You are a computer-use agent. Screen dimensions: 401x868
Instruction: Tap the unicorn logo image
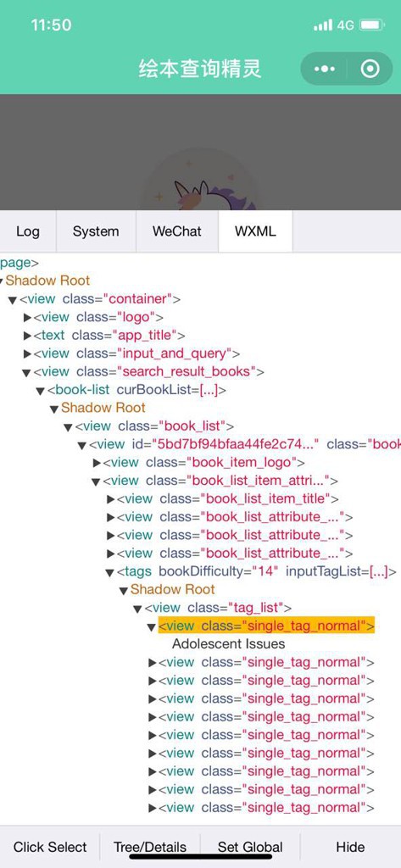(x=200, y=183)
